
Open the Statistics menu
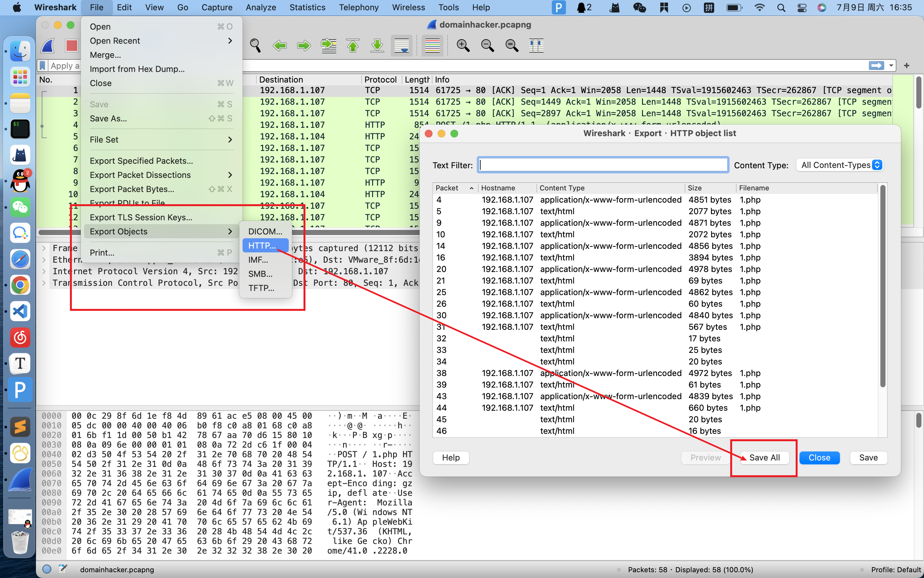coord(307,7)
